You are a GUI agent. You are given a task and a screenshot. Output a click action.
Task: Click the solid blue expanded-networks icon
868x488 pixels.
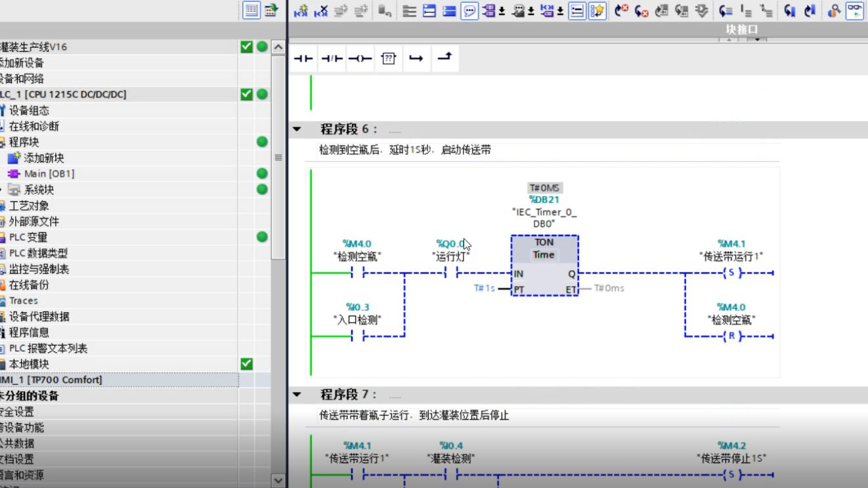(449, 10)
